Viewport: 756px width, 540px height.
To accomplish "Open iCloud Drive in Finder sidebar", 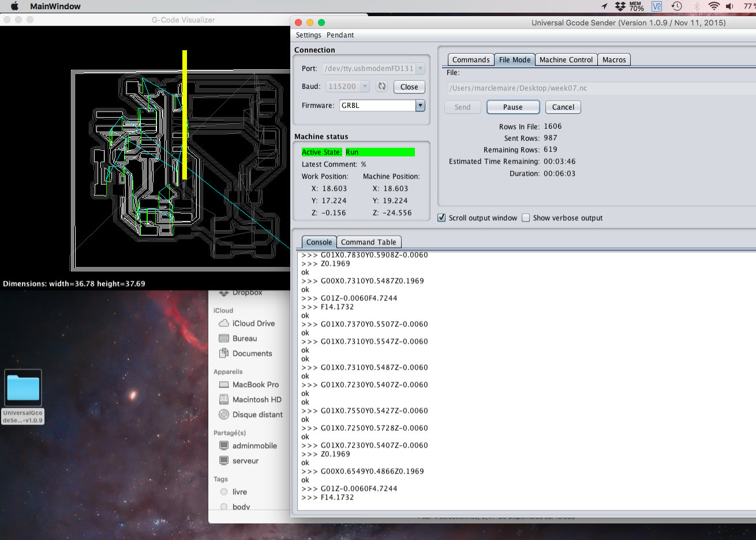I will (x=247, y=323).
